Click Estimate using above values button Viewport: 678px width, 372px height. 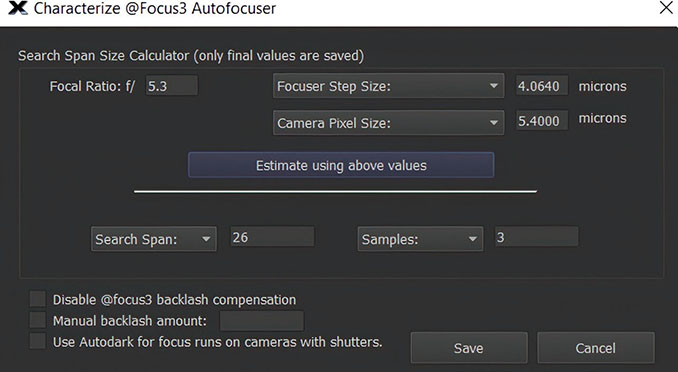click(x=341, y=165)
